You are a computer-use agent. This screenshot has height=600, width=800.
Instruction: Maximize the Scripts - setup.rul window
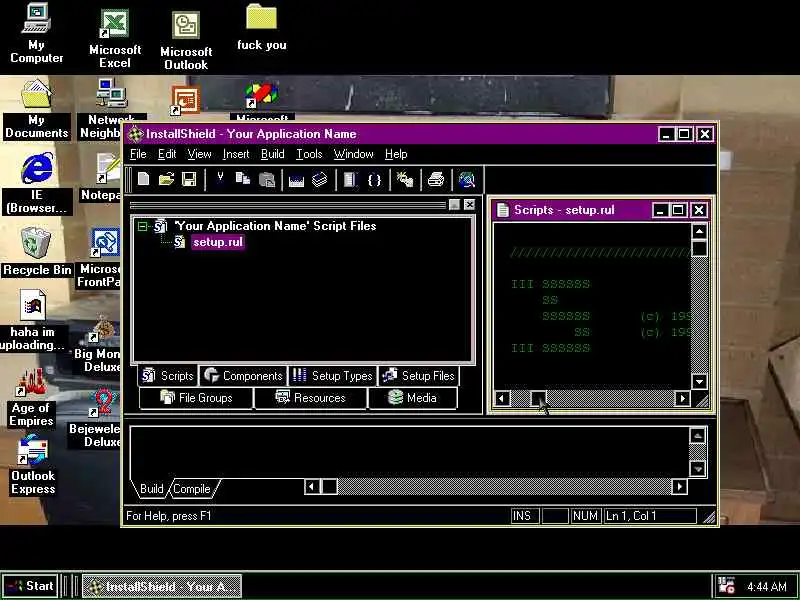678,210
